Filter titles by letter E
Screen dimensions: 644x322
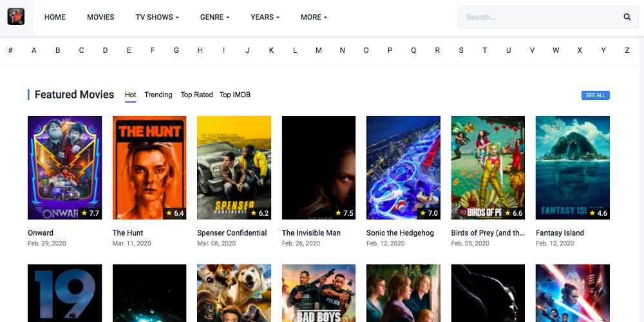tap(129, 50)
